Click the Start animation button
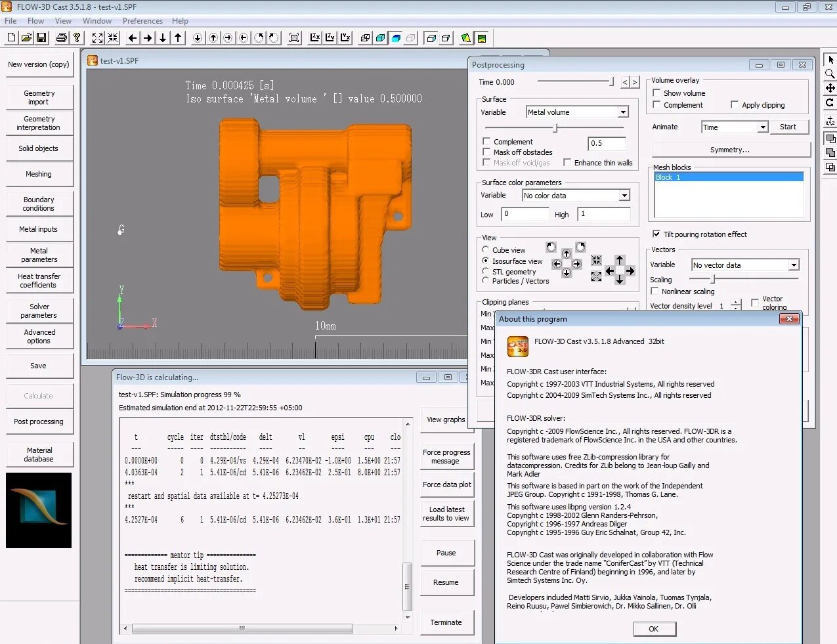The image size is (837, 644). 788,127
